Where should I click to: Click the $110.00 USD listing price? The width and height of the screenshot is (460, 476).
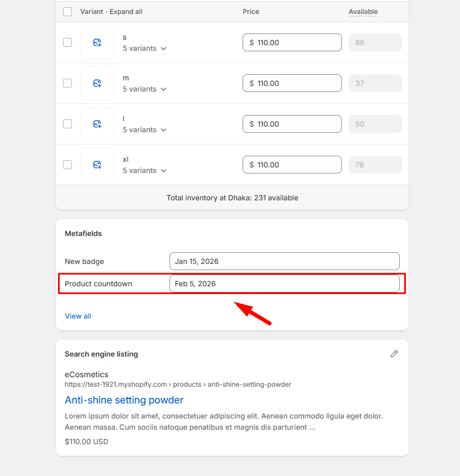86,441
